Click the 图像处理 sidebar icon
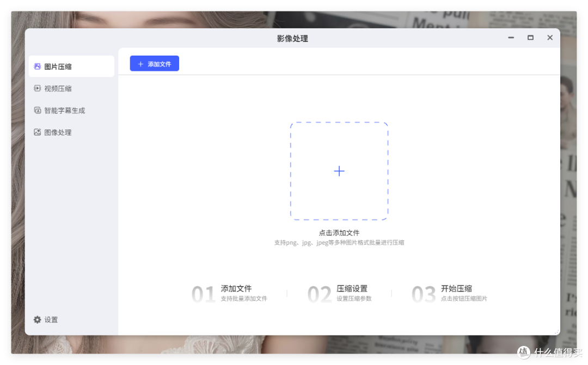The image size is (588, 365). coord(37,132)
